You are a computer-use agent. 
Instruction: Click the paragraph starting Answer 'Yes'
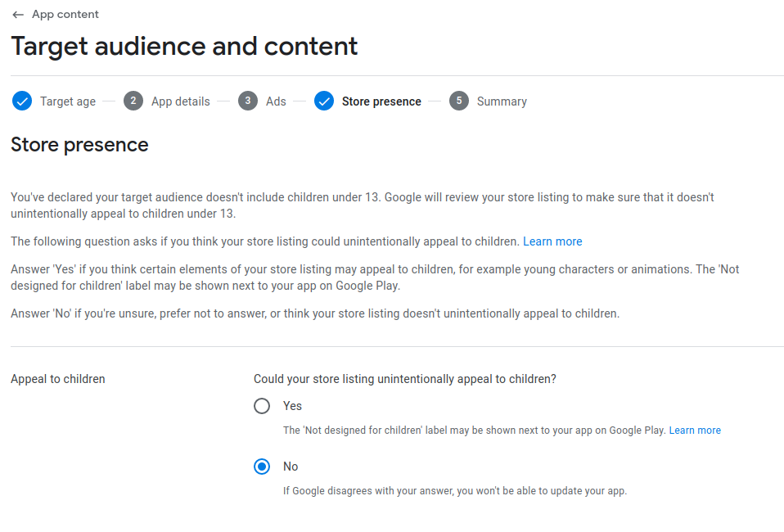tap(375, 277)
